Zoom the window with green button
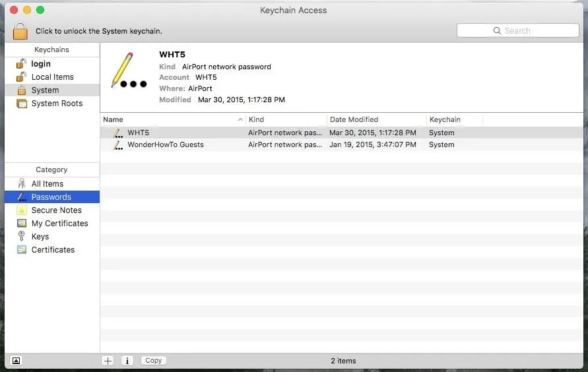588x372 pixels. pos(40,10)
